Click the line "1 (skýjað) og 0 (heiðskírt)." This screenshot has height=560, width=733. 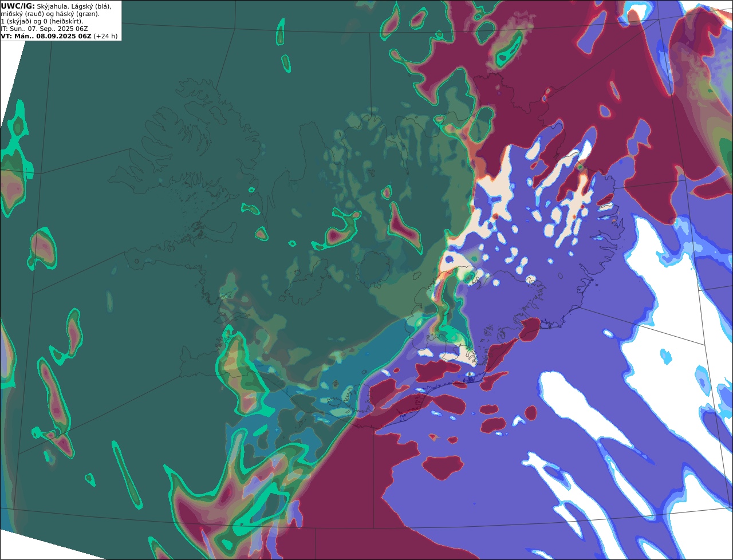42,21
